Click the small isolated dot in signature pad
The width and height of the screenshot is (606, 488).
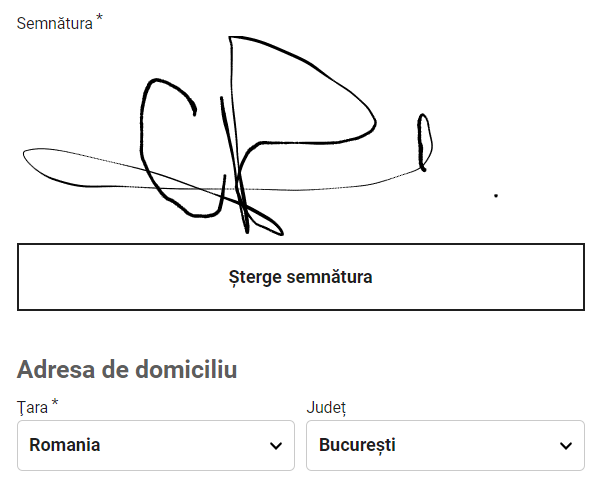(x=496, y=196)
